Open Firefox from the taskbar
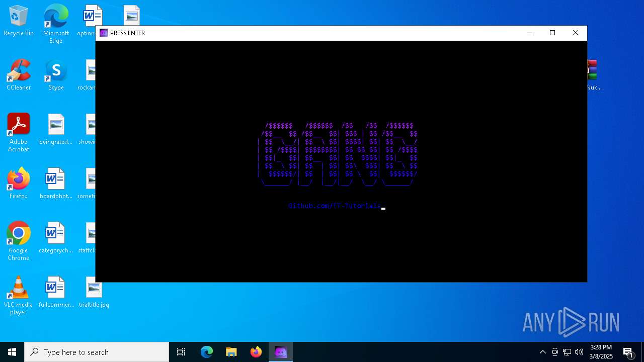 [256, 352]
